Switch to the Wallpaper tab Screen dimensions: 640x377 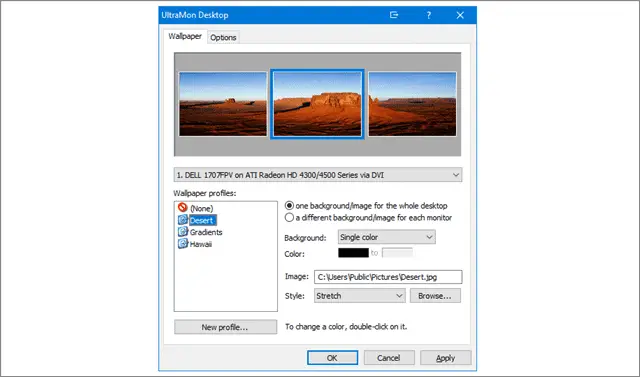[185, 36]
